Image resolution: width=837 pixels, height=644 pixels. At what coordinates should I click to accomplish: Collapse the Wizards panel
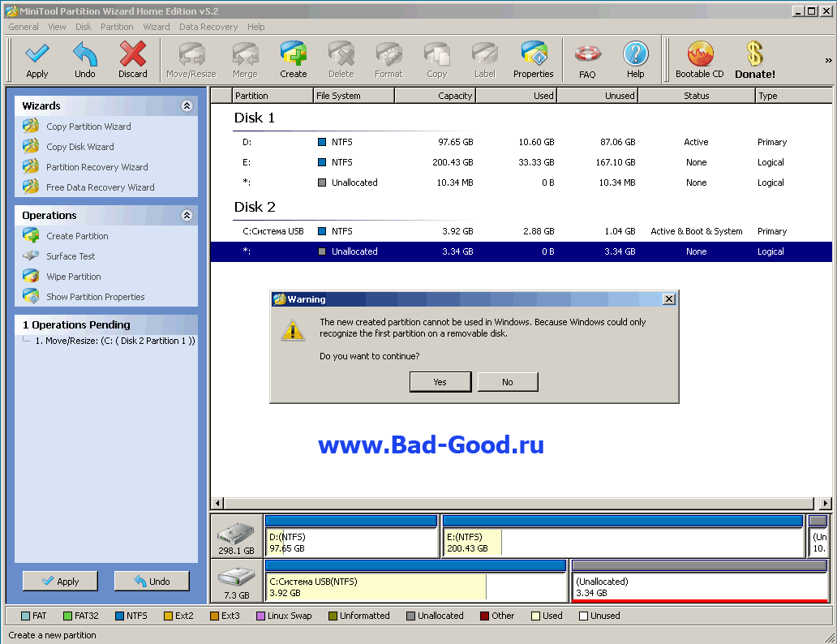coord(187,105)
